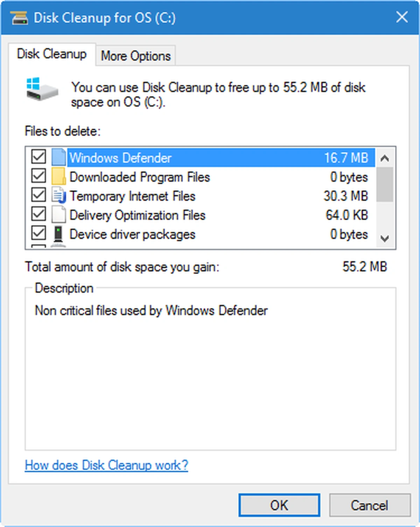Click the hard drive illustration above Files to delete
The image size is (420, 527).
click(42, 94)
